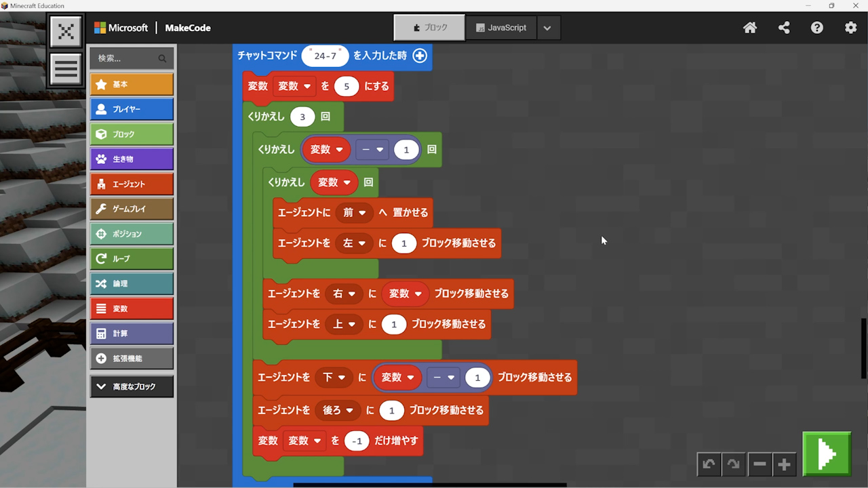Open the Share project icon
The image size is (868, 488).
(784, 28)
